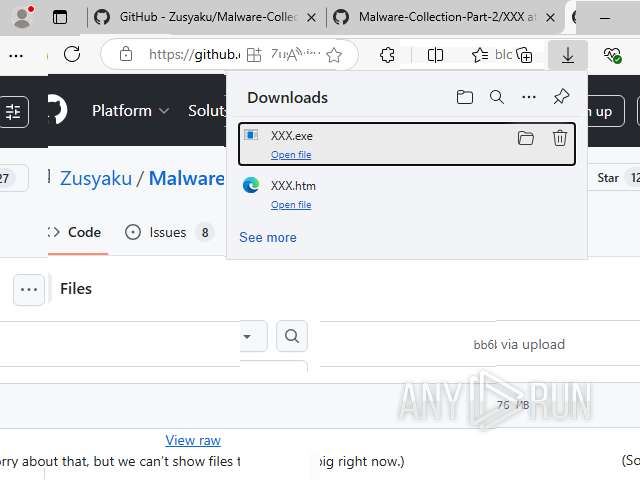Viewport: 640px width, 480px height.
Task: Close the Malware-Collection-Part-2/XXX tab
Action: [550, 18]
